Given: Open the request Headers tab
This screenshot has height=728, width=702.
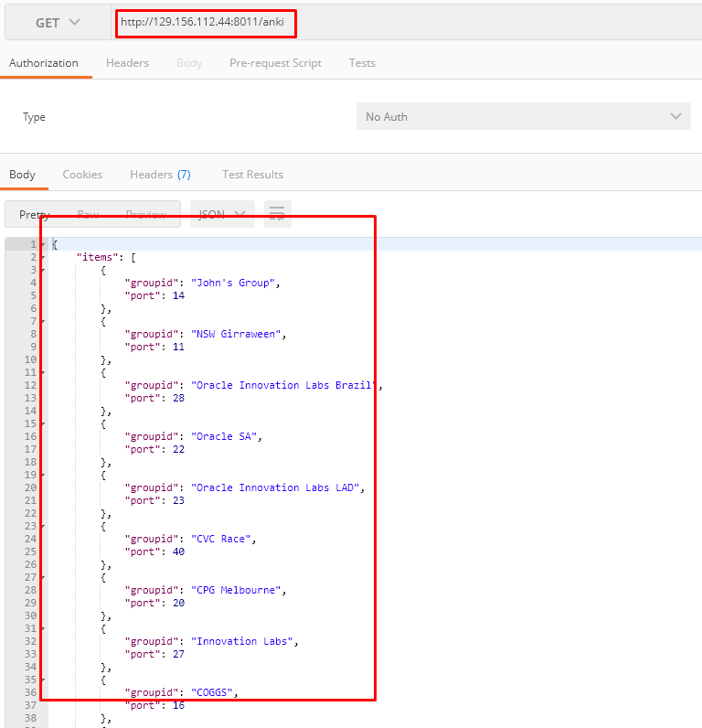Looking at the screenshot, I should (x=127, y=63).
